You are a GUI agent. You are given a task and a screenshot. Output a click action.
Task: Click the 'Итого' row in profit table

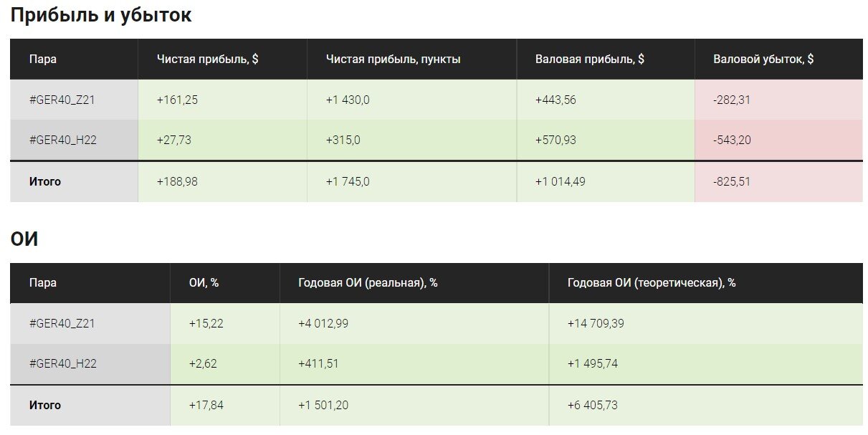[x=436, y=182]
